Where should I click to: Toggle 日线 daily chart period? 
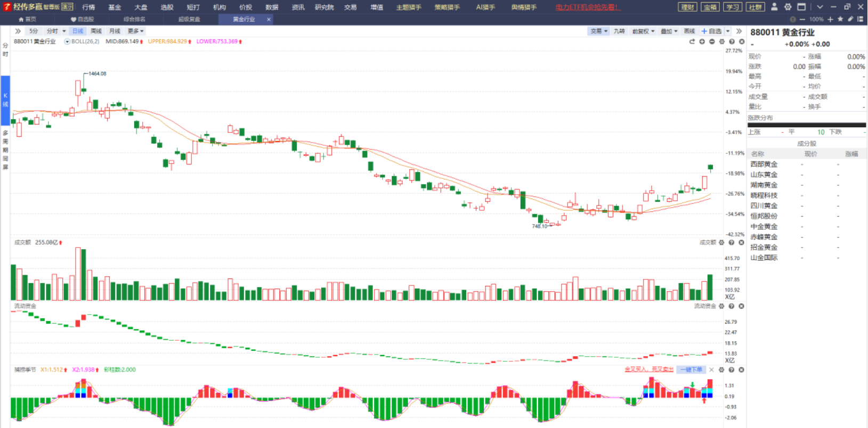click(x=78, y=31)
